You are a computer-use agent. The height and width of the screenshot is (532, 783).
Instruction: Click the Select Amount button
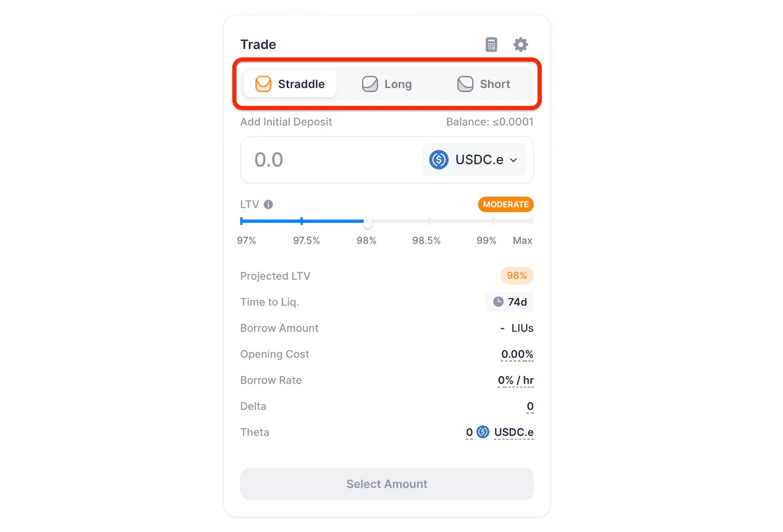(387, 484)
